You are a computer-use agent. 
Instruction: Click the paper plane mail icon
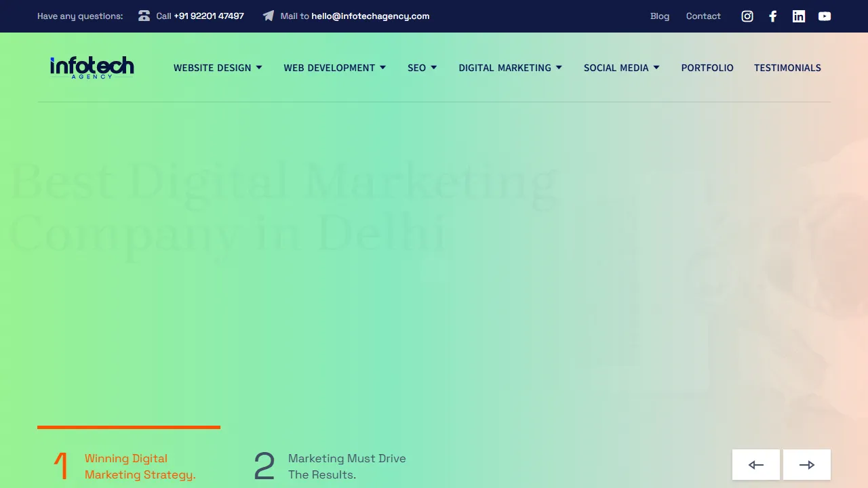pos(269,16)
